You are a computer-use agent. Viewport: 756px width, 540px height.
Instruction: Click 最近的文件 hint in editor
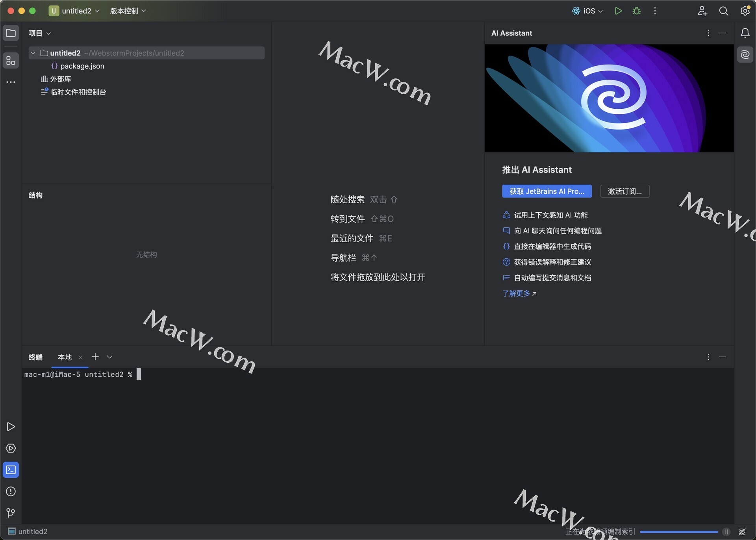point(352,238)
